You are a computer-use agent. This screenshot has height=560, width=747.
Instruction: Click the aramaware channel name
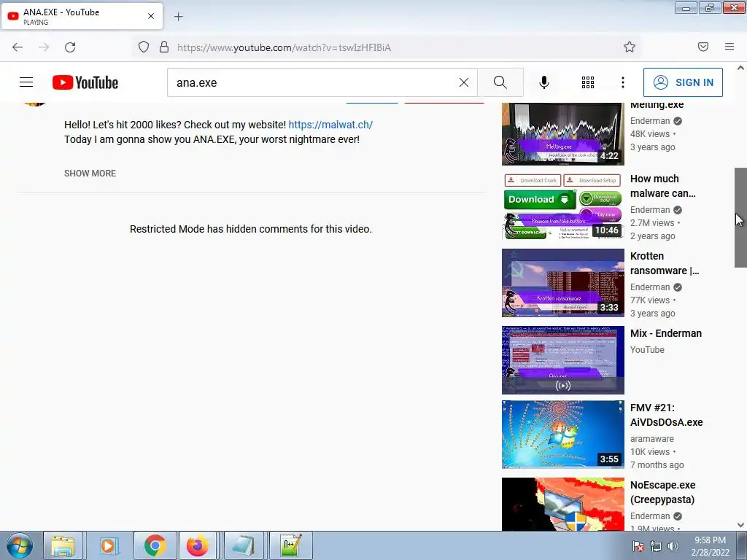[x=651, y=438]
